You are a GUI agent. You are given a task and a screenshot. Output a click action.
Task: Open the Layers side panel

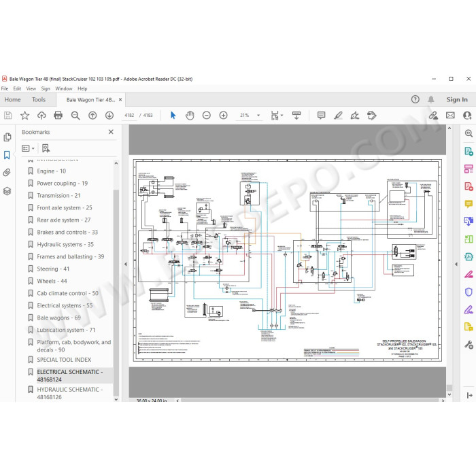tap(7, 191)
